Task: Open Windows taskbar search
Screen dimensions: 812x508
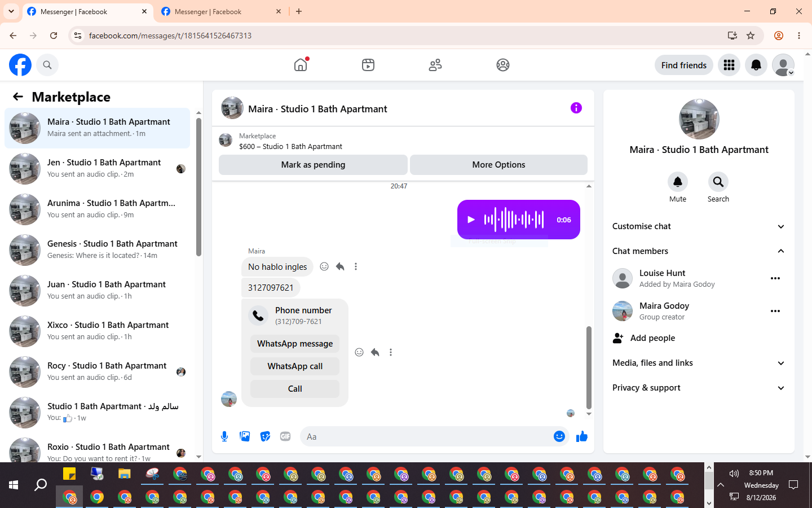Action: 41,485
